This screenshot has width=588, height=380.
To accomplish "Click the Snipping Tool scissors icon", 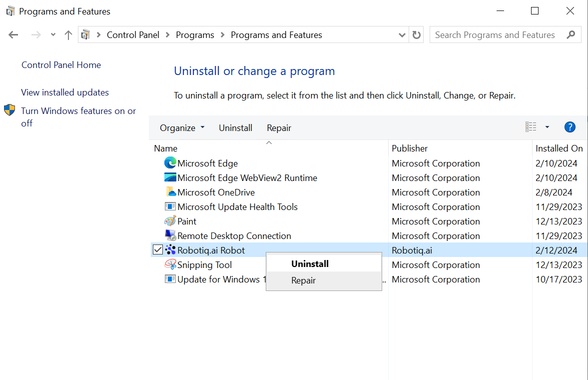I will [170, 264].
